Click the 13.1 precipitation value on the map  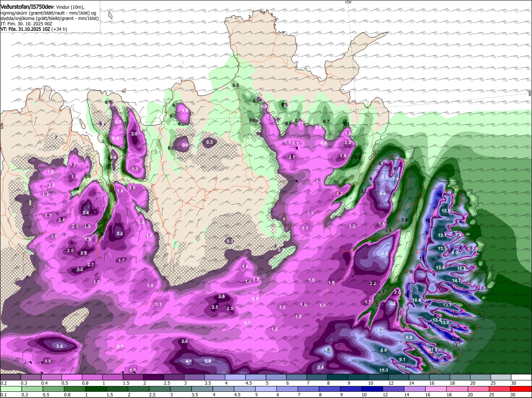click(442, 235)
